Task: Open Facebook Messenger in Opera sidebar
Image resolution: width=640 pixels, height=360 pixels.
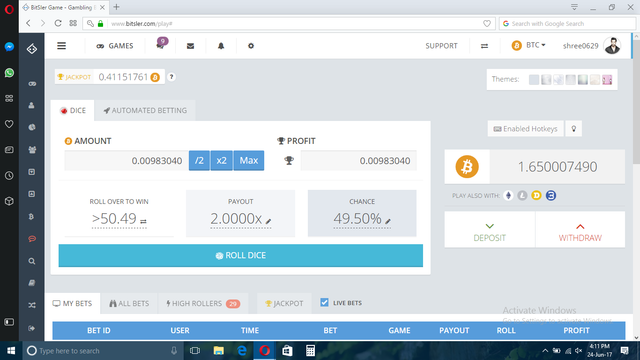Action: point(9,47)
